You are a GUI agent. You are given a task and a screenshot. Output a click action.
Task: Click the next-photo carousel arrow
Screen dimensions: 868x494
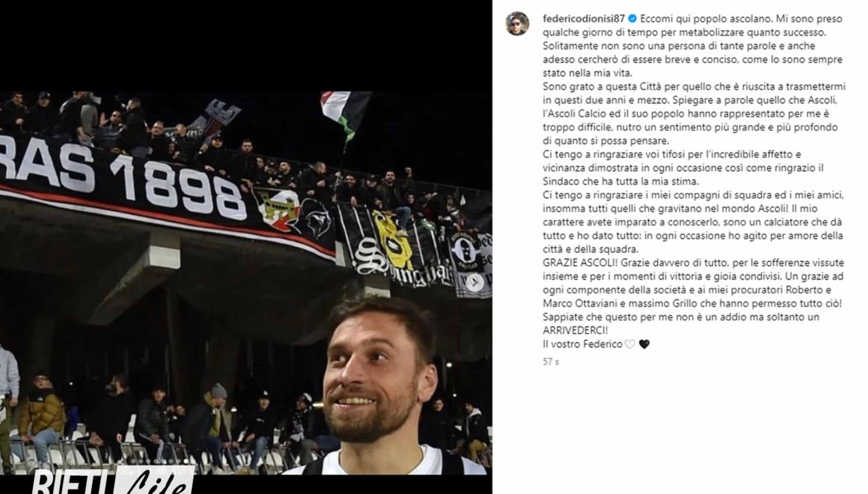tap(474, 283)
